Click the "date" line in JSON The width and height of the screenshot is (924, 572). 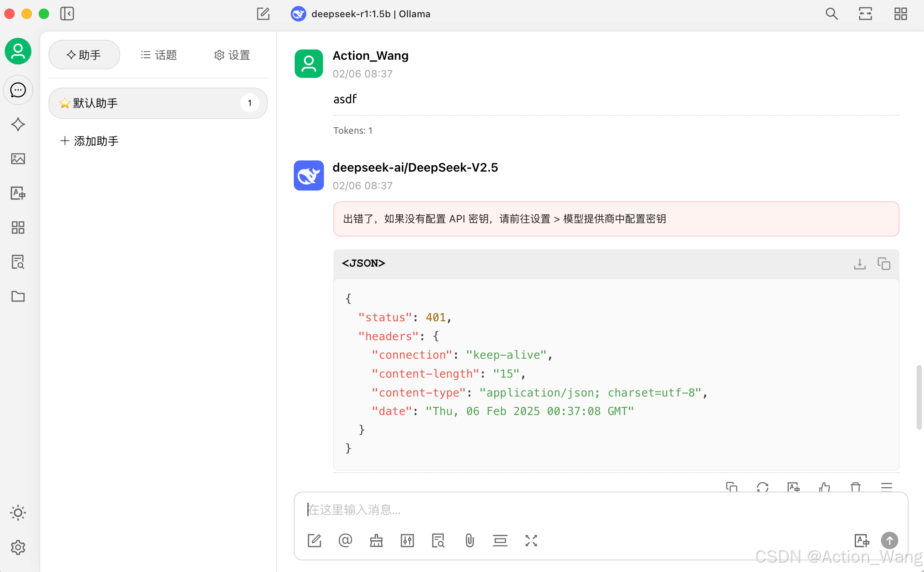[x=503, y=411]
